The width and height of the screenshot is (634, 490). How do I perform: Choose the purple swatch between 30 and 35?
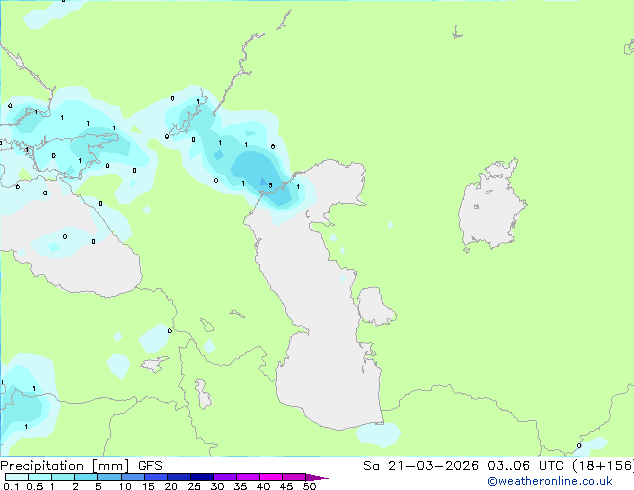click(x=224, y=477)
